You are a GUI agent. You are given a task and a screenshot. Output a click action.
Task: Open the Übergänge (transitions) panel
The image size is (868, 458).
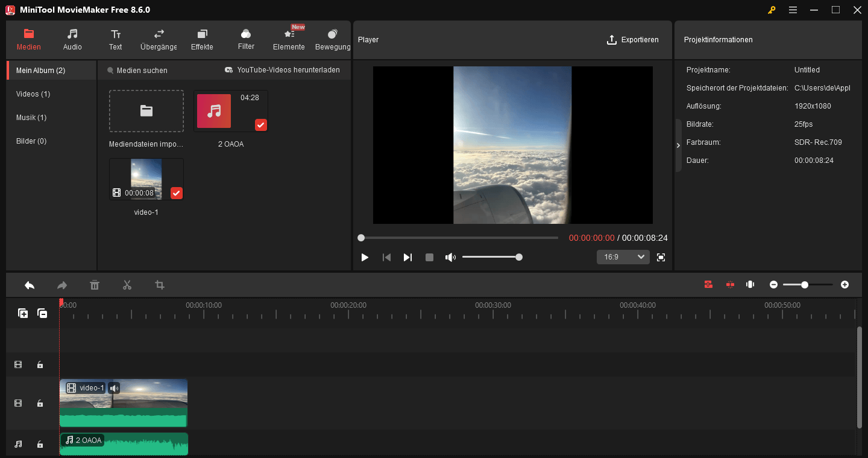coord(158,39)
